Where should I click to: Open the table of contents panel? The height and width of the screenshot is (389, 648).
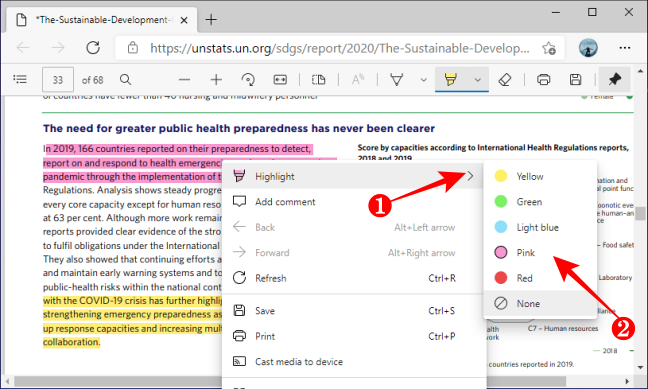(20, 79)
